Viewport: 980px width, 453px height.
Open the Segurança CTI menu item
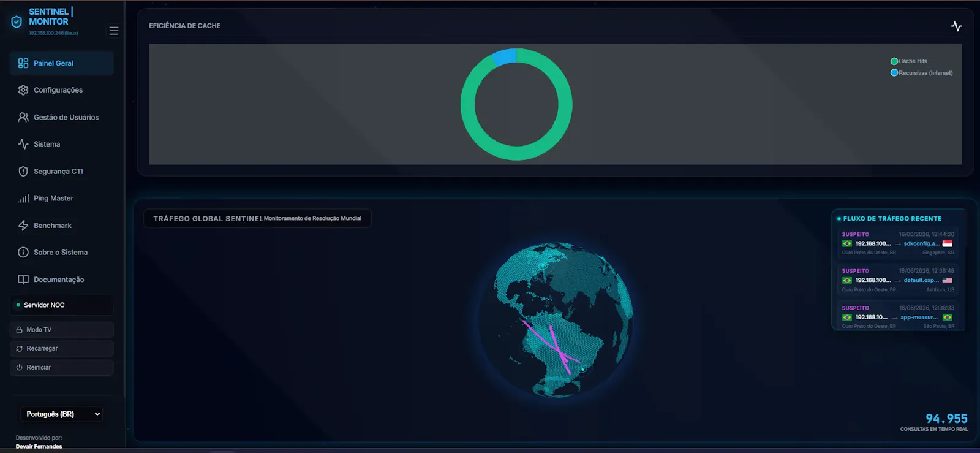click(62, 171)
